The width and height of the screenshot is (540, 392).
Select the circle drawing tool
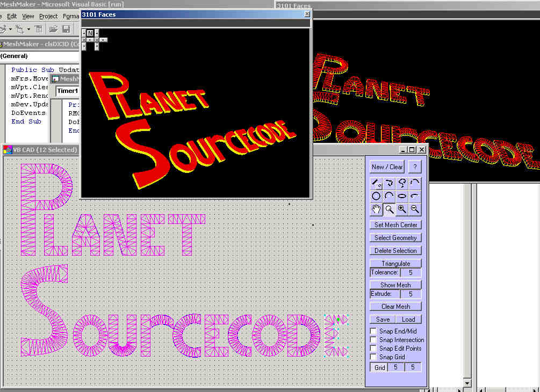click(377, 196)
